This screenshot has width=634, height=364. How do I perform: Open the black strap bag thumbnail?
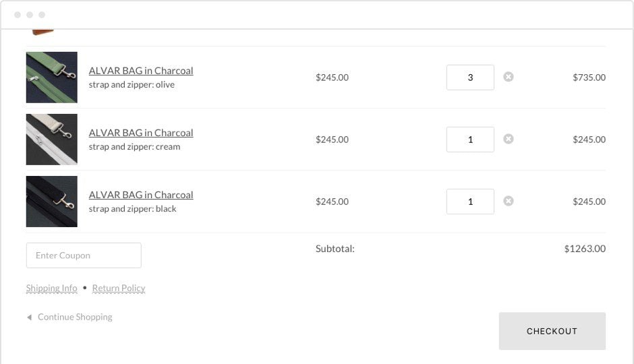[x=52, y=202]
